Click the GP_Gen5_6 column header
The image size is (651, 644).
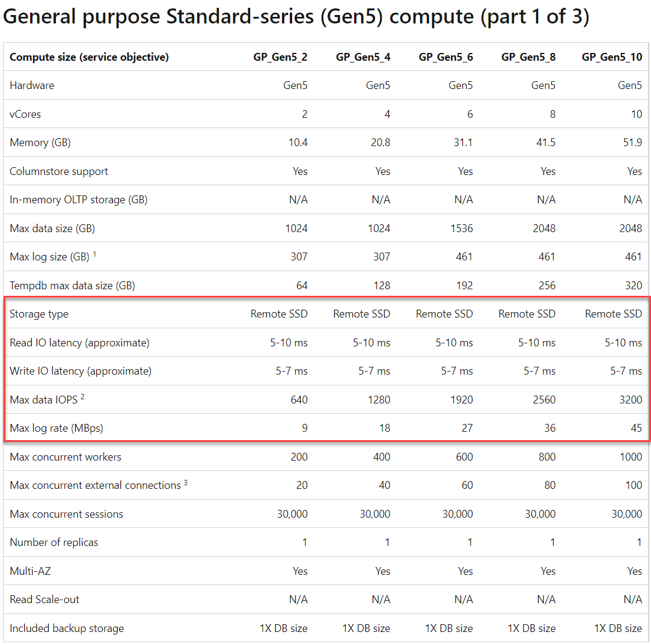click(445, 57)
